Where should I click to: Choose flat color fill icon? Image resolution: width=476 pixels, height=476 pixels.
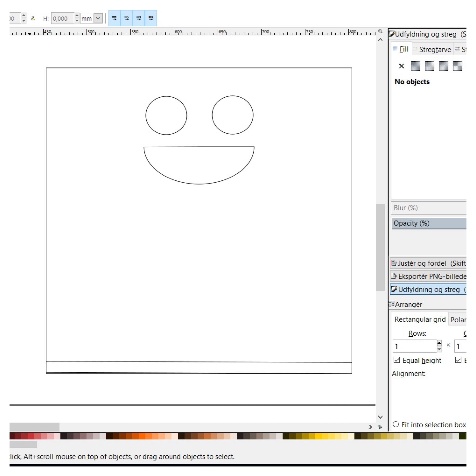coord(415,66)
